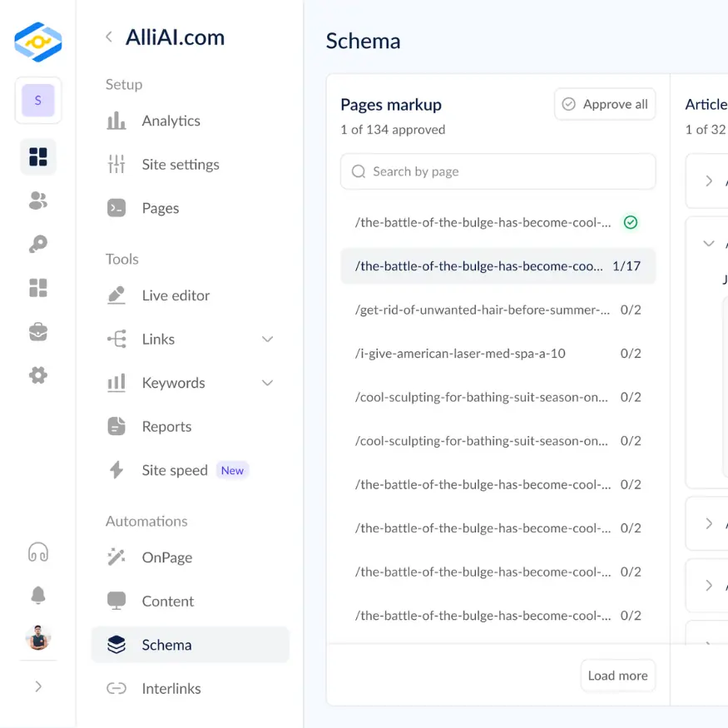Go back using arrow beside AlliAI.com
The image size is (728, 728).
pos(109,37)
